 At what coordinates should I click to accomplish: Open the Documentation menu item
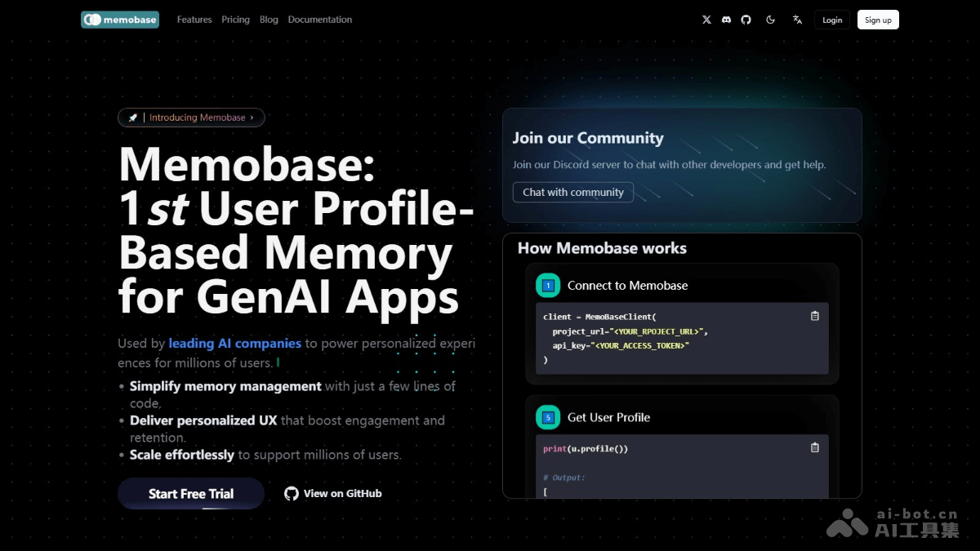point(319,20)
